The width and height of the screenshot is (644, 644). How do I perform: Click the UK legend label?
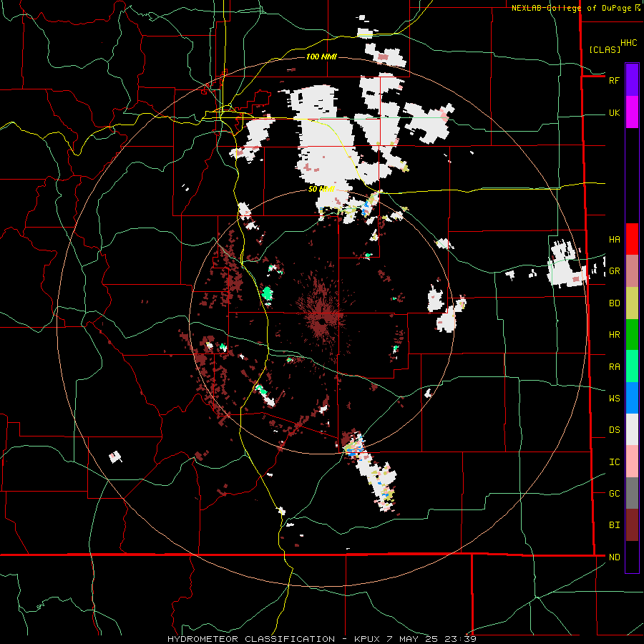pos(614,113)
